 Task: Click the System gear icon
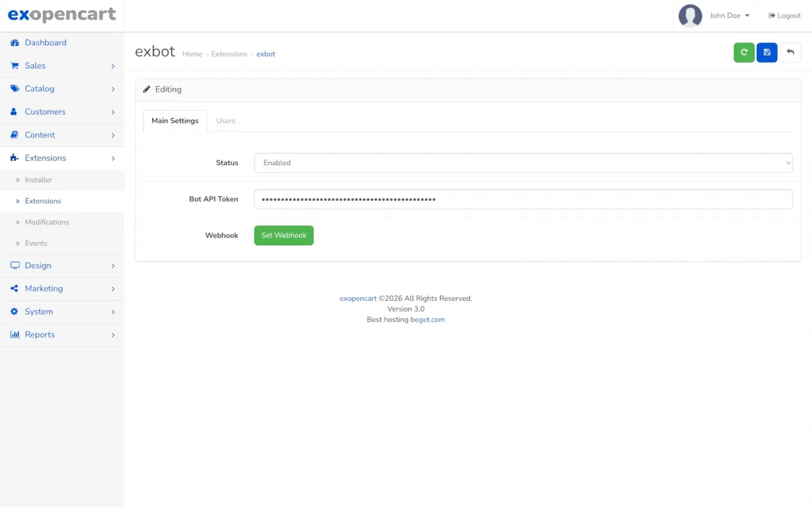pyautogui.click(x=15, y=312)
